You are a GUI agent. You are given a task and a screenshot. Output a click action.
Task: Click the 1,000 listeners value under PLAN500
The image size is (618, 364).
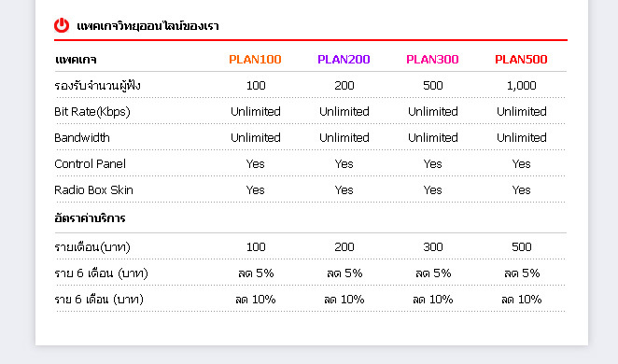[x=521, y=86]
